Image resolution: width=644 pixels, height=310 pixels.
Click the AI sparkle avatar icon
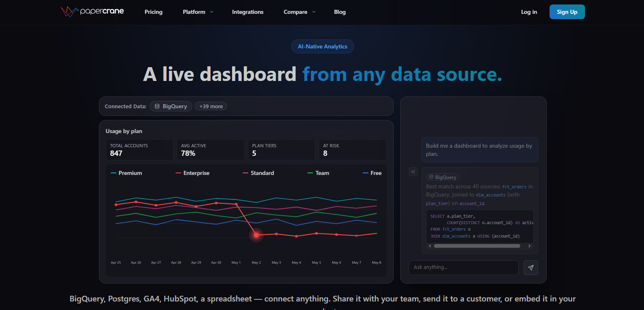pyautogui.click(x=413, y=172)
